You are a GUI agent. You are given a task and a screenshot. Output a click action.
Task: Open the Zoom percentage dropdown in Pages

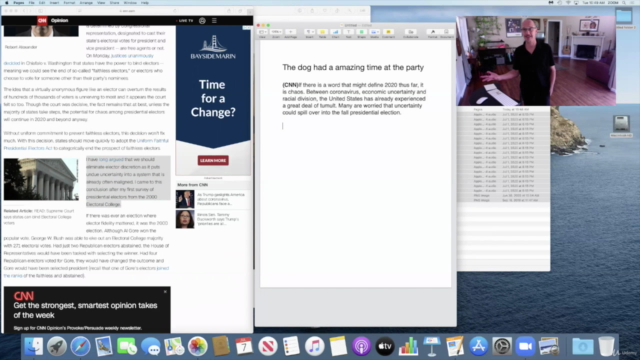pos(276,32)
